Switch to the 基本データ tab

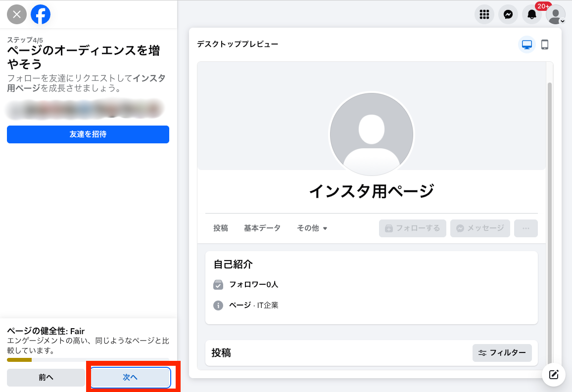click(262, 228)
